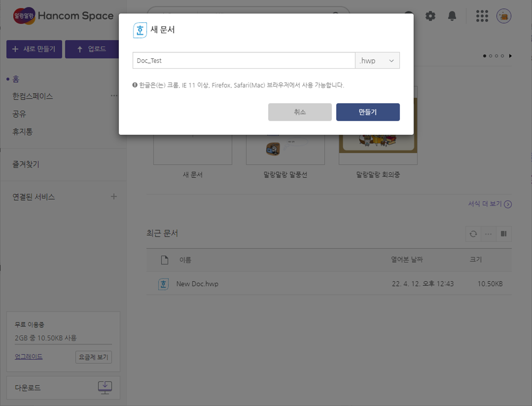
Task: Click the refresh icon in recent documents
Action: tap(473, 234)
